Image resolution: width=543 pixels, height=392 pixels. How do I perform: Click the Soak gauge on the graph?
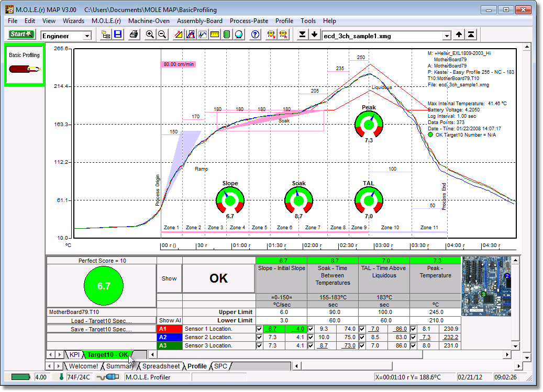click(298, 200)
